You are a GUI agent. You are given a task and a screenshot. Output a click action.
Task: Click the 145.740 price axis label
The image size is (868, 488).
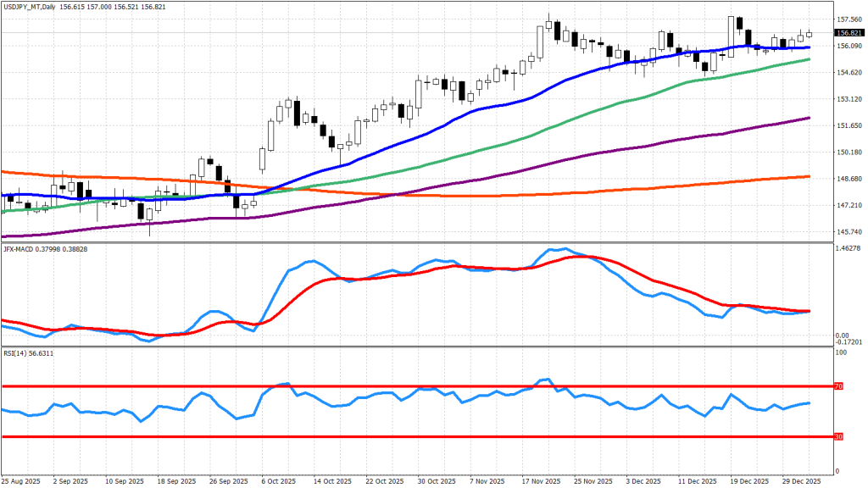(849, 231)
